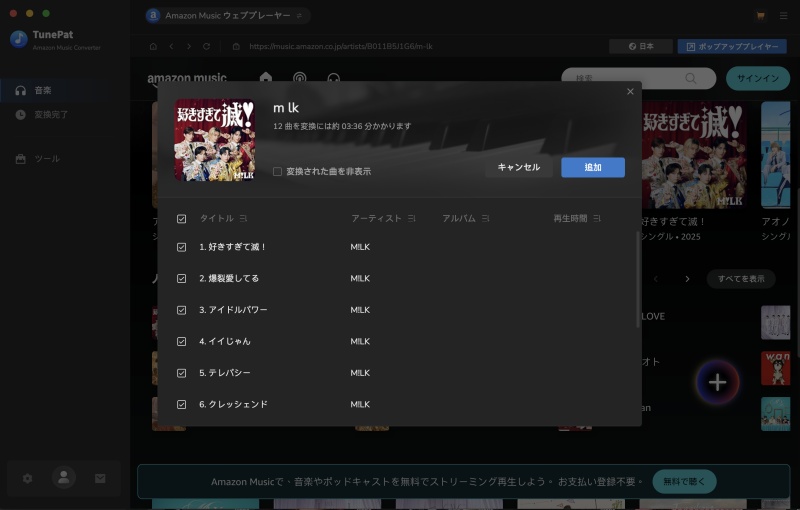The width and height of the screenshot is (800, 510).
Task: Click the clock icon next to 変換完了
Action: (x=20, y=115)
